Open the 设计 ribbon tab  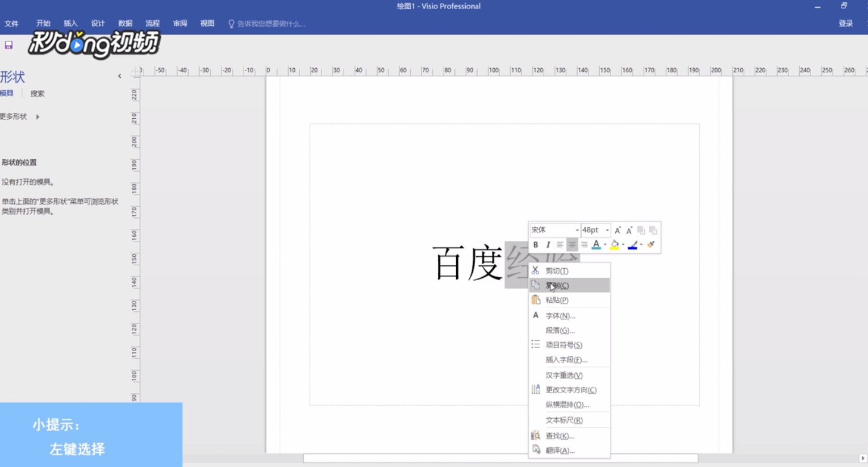click(x=98, y=23)
